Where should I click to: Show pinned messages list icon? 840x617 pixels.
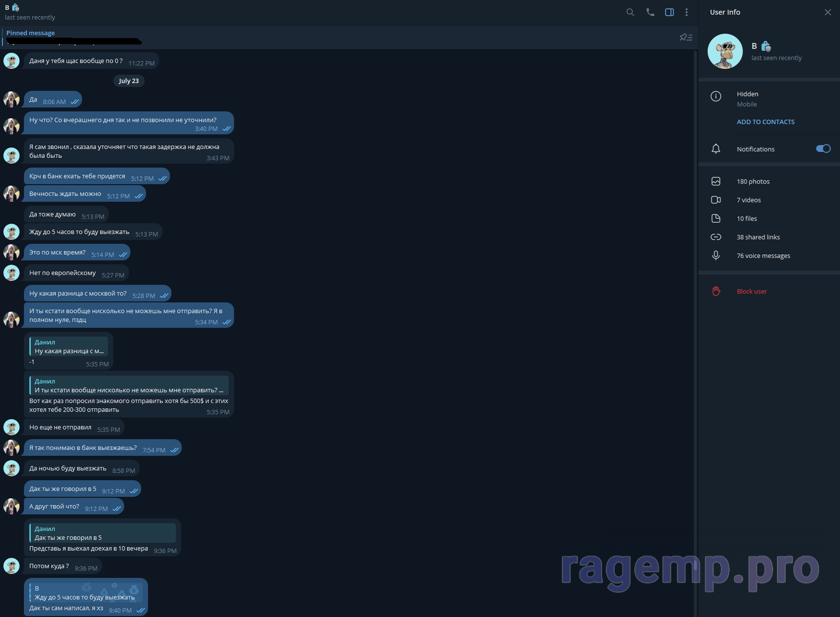point(686,38)
